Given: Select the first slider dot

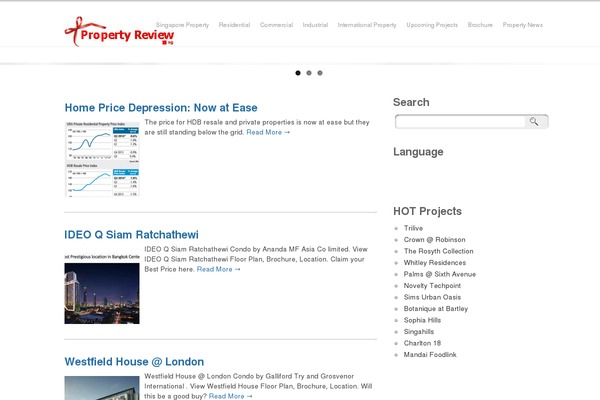Looking at the screenshot, I should pyautogui.click(x=298, y=73).
